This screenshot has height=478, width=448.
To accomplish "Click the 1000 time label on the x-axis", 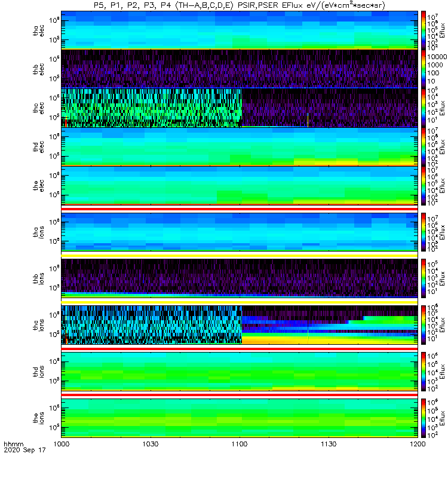I will coord(62,444).
